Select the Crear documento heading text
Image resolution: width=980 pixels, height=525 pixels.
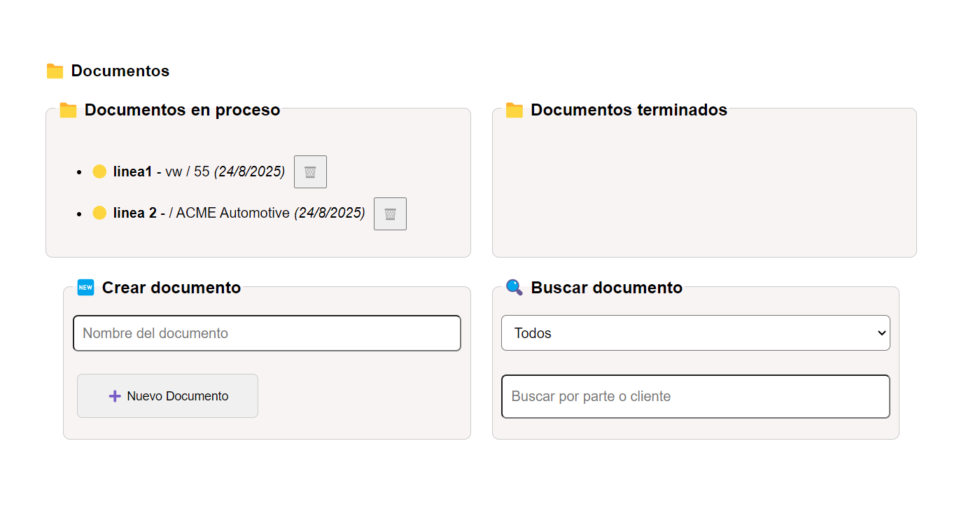pyautogui.click(x=171, y=288)
